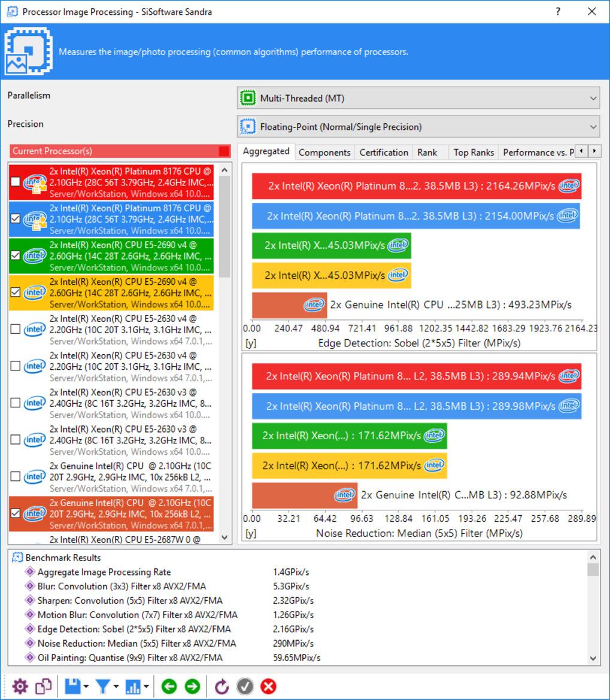The width and height of the screenshot is (610, 700).
Task: Open the settings gear in bottom toolbar
Action: tap(20, 686)
